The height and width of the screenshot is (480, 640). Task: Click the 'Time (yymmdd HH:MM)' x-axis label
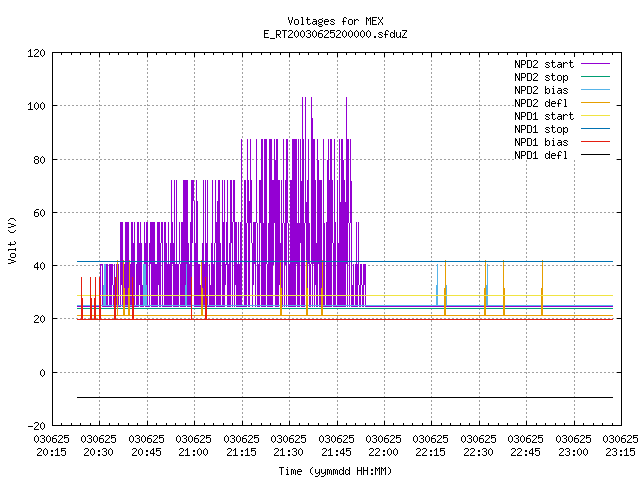pos(335,471)
